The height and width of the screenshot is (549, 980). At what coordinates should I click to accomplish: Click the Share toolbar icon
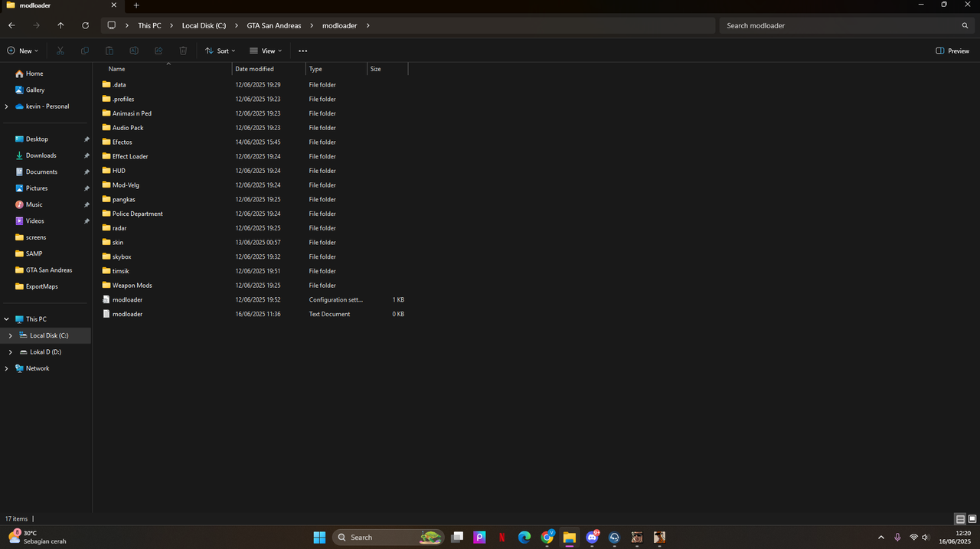click(158, 51)
